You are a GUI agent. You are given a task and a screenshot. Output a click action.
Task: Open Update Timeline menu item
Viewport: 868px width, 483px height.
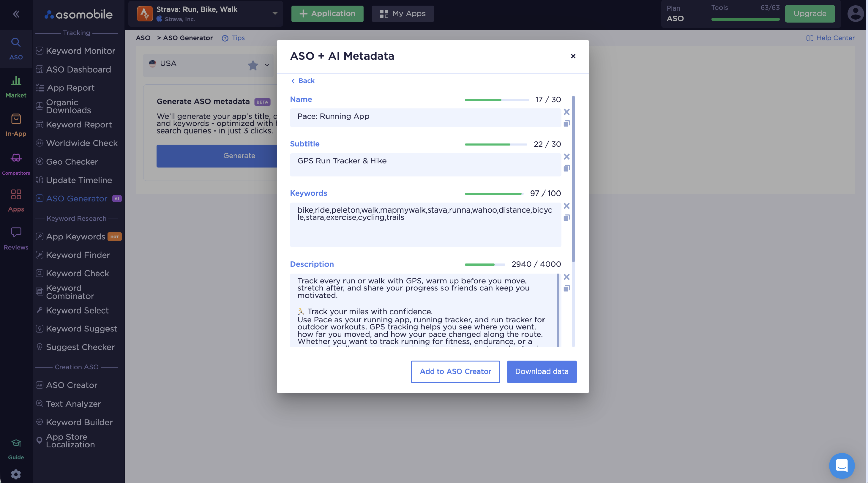[74, 180]
